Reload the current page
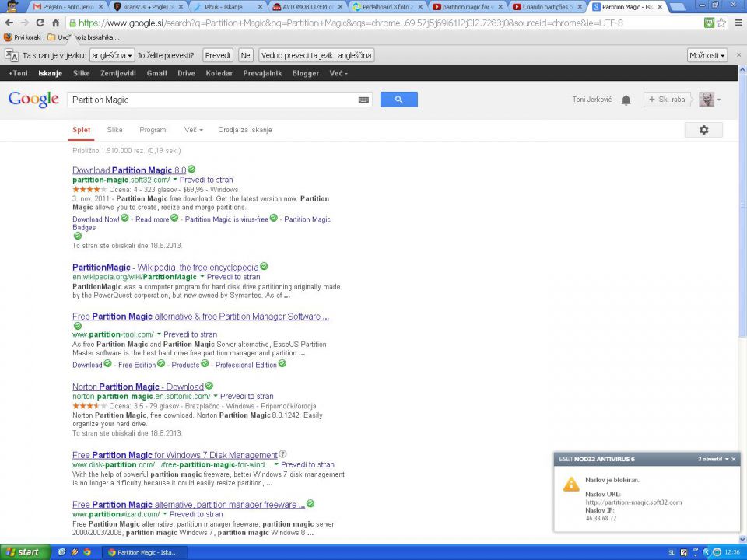This screenshot has height=560, width=747. coord(40,23)
